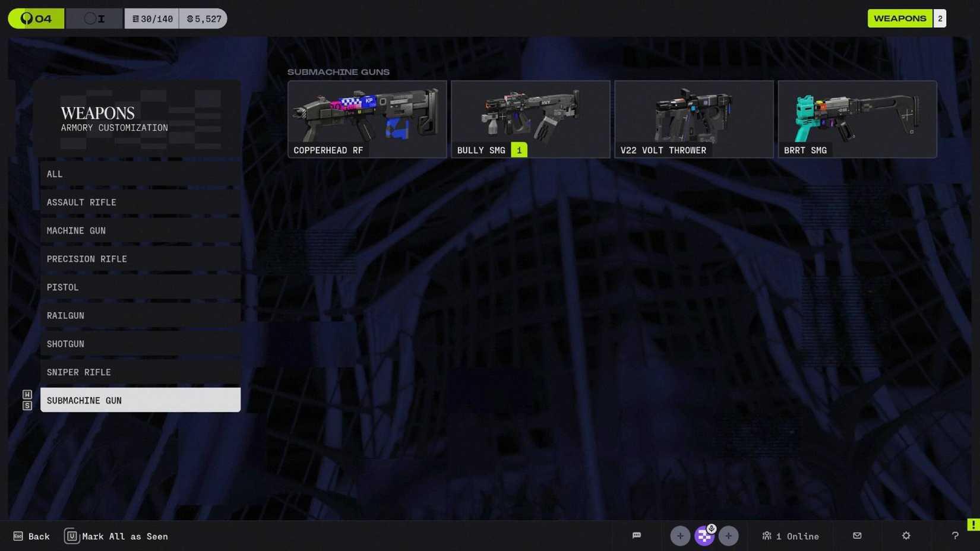Screen dimensions: 980x551
Task: Open the Bully SMG with new item badge
Action: pyautogui.click(x=530, y=119)
